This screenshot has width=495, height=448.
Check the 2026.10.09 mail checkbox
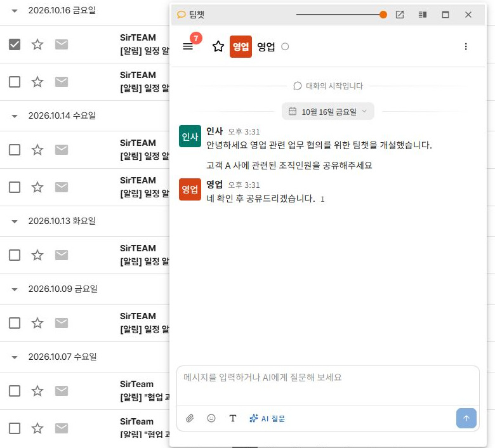click(15, 323)
